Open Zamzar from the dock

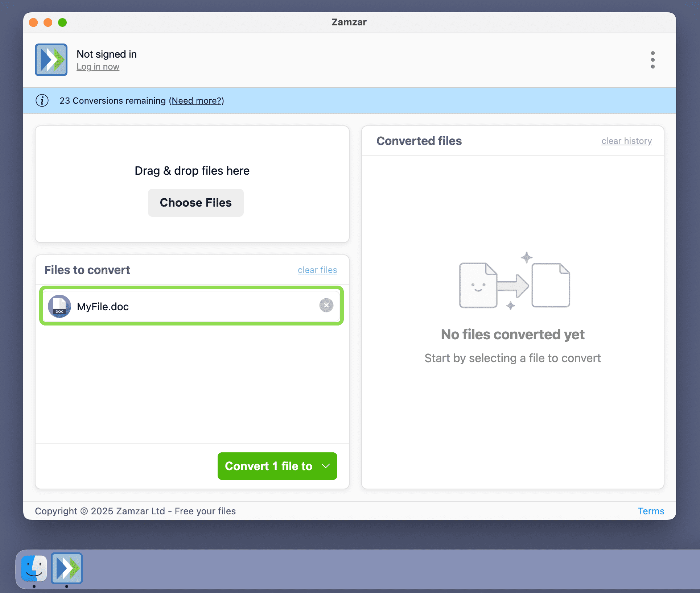point(67,569)
